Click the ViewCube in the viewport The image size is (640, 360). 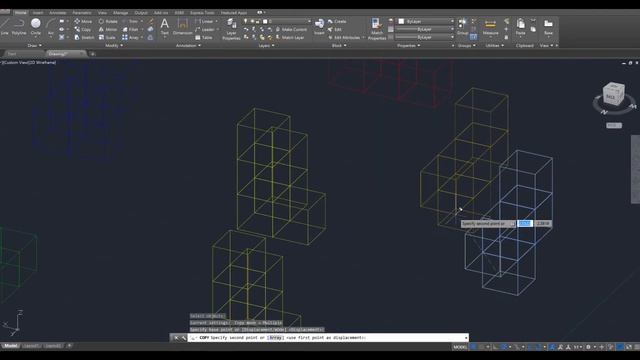[613, 95]
